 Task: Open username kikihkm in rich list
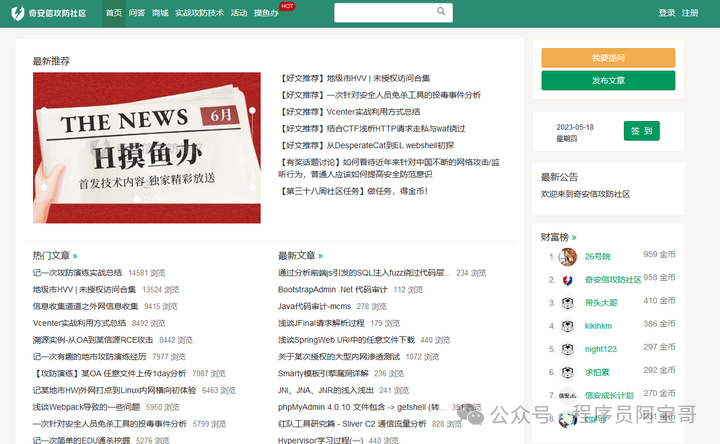pyautogui.click(x=598, y=326)
